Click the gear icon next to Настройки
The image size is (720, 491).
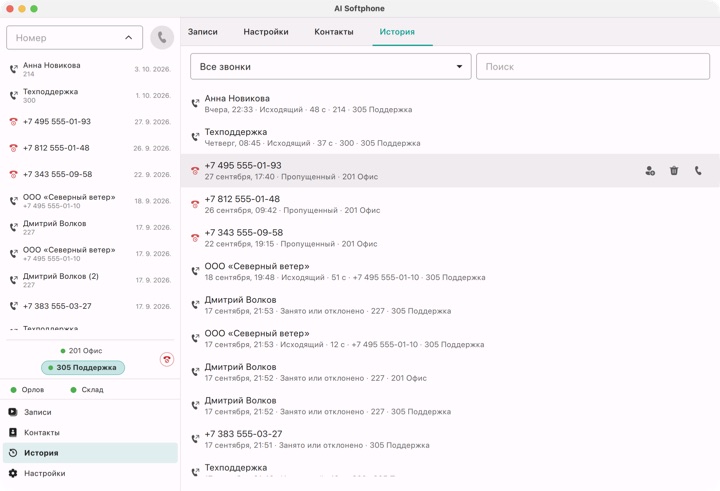tap(13, 473)
